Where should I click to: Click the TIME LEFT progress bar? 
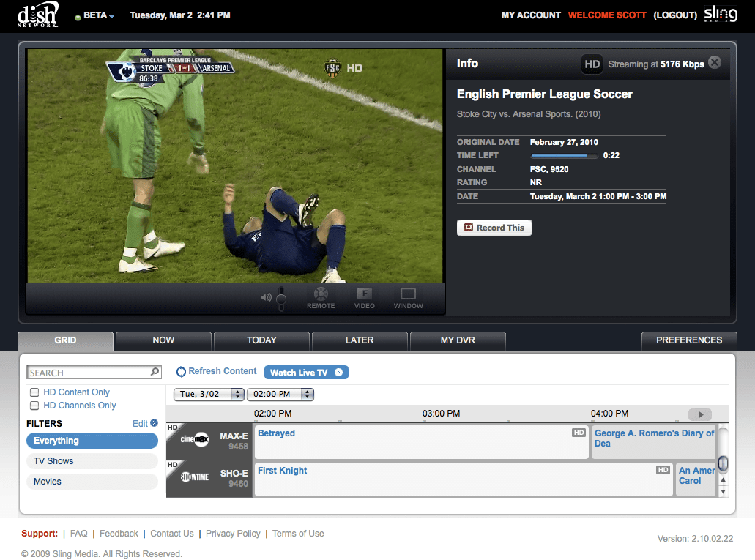click(x=564, y=155)
